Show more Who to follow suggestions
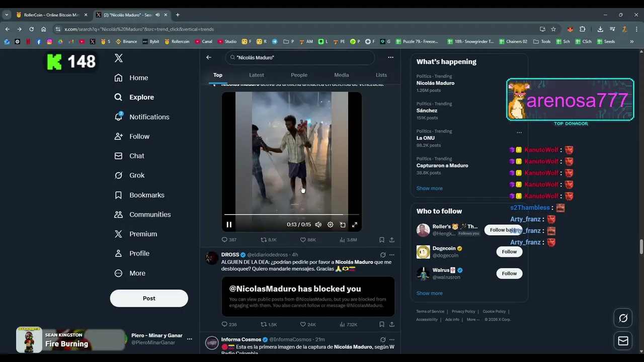Viewport: 644px width, 362px height. [430, 293]
